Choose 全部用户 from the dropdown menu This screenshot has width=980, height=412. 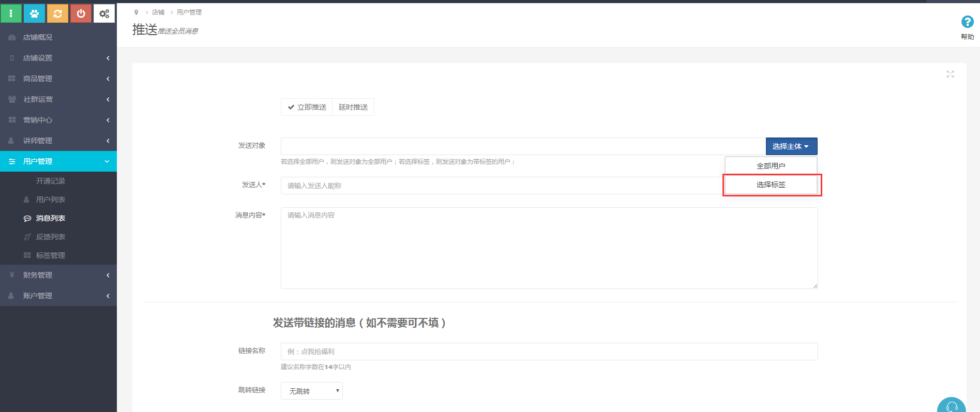point(771,166)
